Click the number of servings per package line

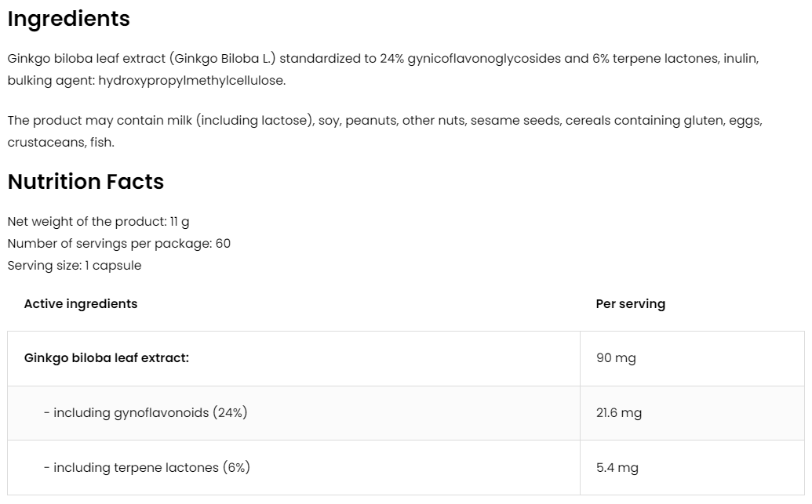(118, 243)
